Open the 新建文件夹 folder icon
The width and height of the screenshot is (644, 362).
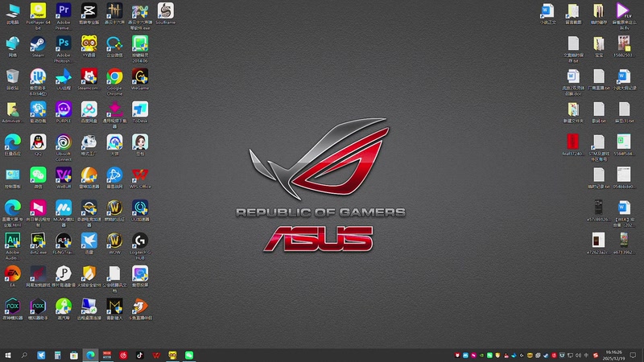pos(573,112)
